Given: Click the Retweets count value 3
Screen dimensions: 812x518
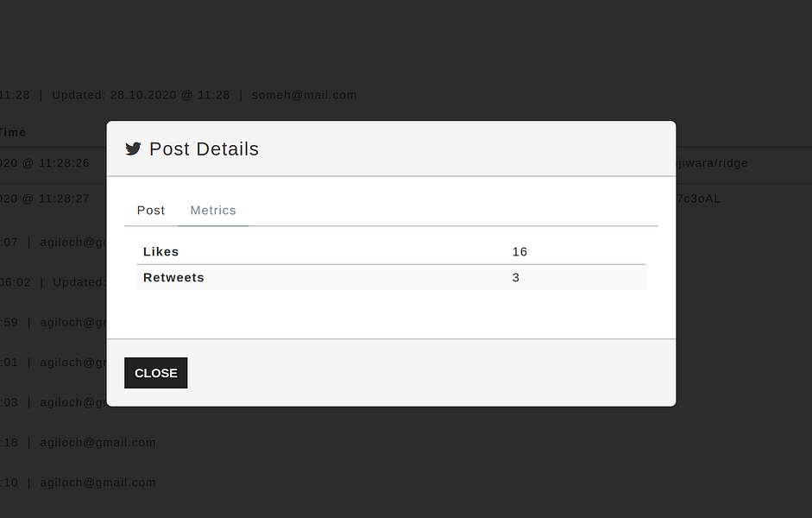Looking at the screenshot, I should pos(516,278).
